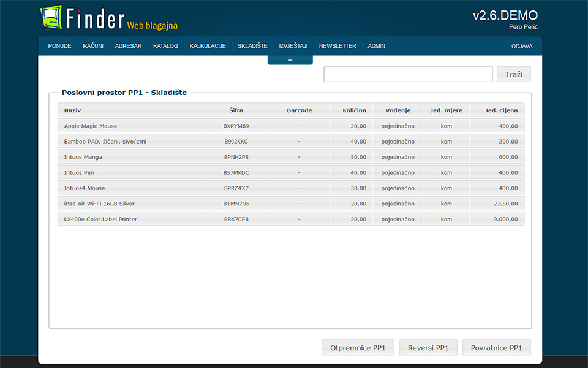Viewport: 588px width, 368px height.
Task: Log out using the ODJAVA link
Action: [522, 47]
